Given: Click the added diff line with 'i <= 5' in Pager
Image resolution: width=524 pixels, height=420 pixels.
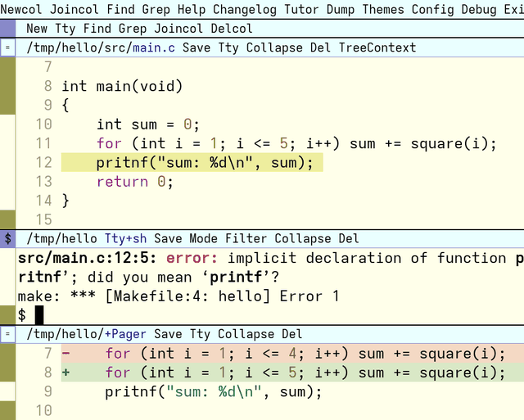Looking at the screenshot, I should click(x=292, y=373).
